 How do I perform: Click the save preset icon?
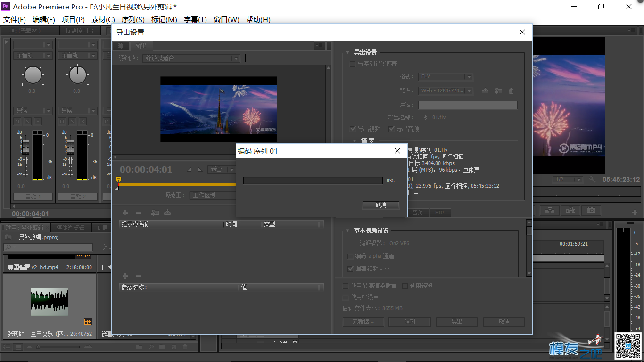point(485,91)
